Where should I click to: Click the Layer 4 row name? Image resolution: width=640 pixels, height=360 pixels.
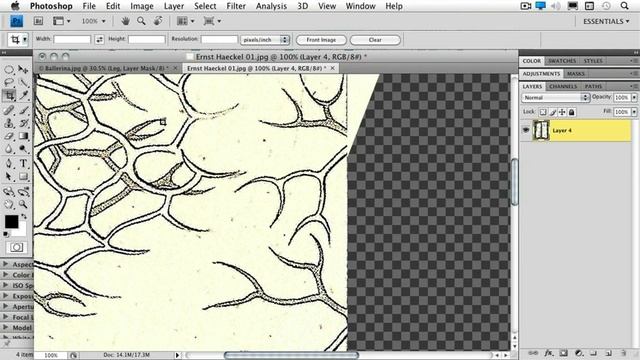click(562, 131)
